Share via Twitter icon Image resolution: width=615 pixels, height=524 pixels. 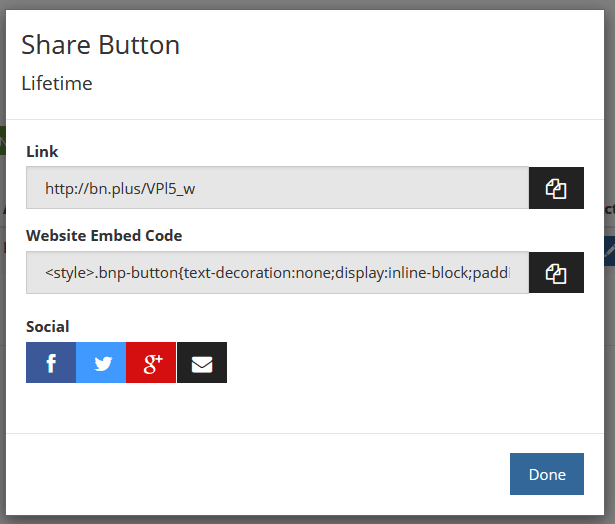point(102,363)
